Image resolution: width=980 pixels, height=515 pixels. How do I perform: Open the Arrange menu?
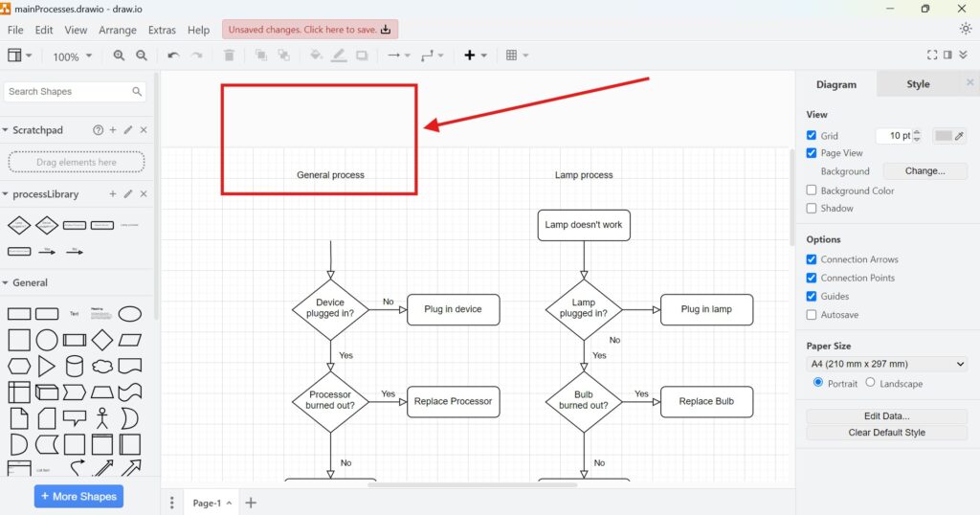(x=118, y=30)
